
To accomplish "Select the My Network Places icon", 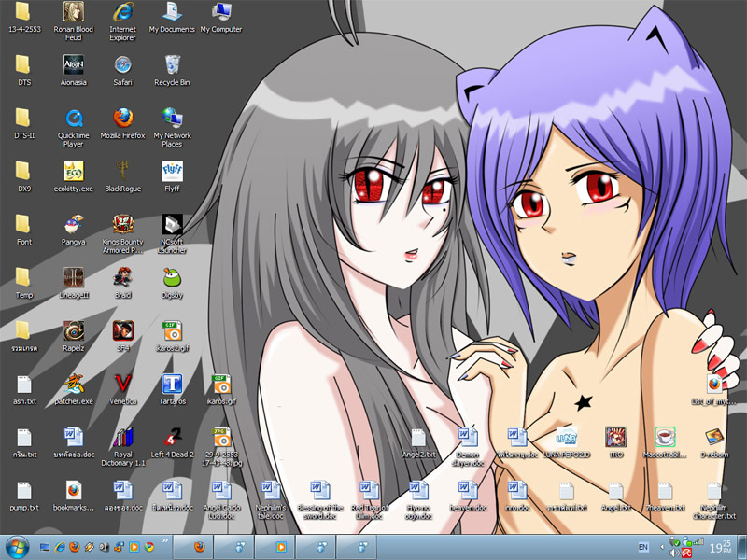I will [172, 128].
